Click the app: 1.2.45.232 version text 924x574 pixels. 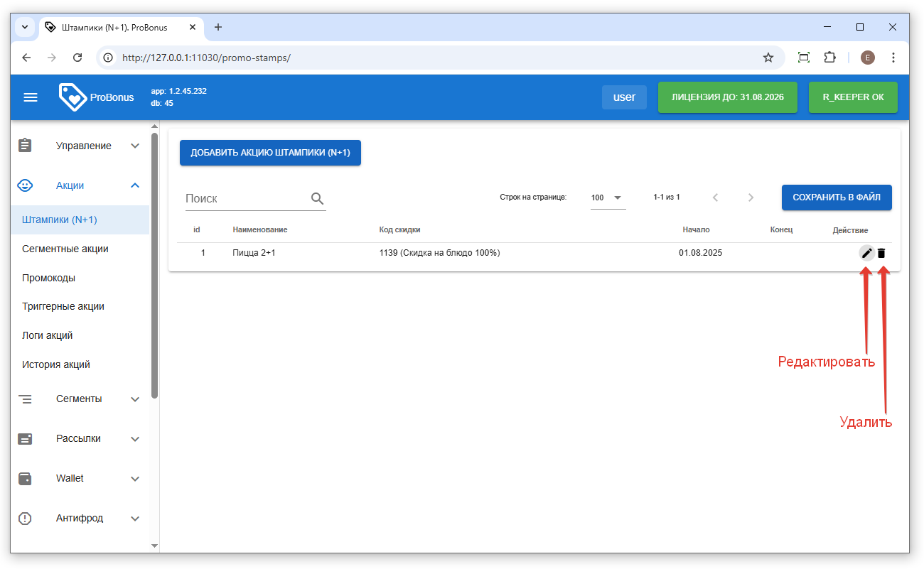point(179,91)
